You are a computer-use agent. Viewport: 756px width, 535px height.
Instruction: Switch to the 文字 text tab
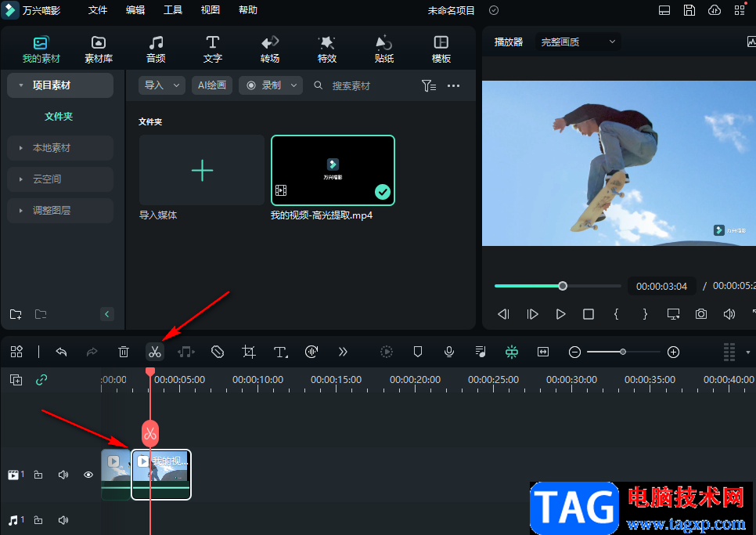(213, 49)
